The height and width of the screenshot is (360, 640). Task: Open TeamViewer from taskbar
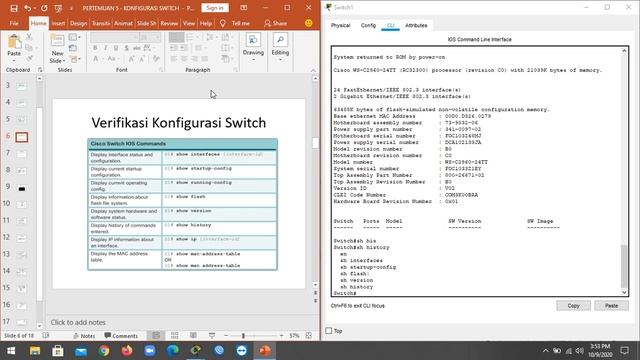click(x=242, y=351)
